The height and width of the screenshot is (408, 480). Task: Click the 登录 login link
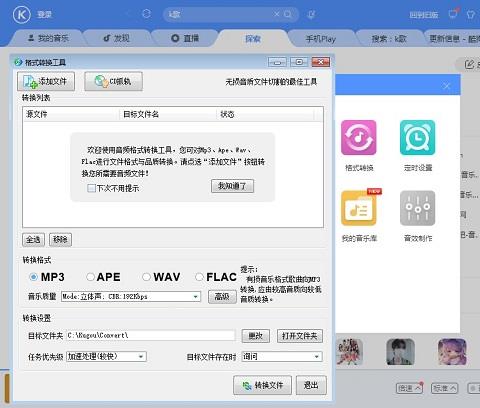(x=44, y=14)
